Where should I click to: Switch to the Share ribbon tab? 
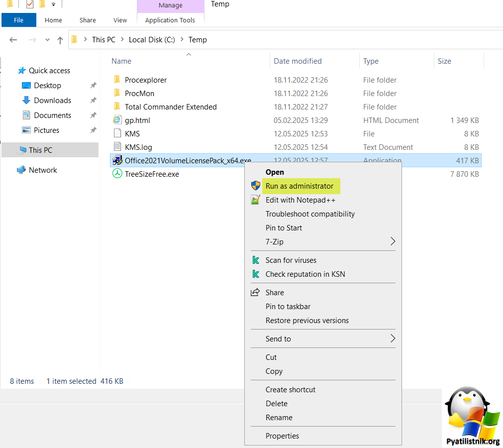(88, 20)
